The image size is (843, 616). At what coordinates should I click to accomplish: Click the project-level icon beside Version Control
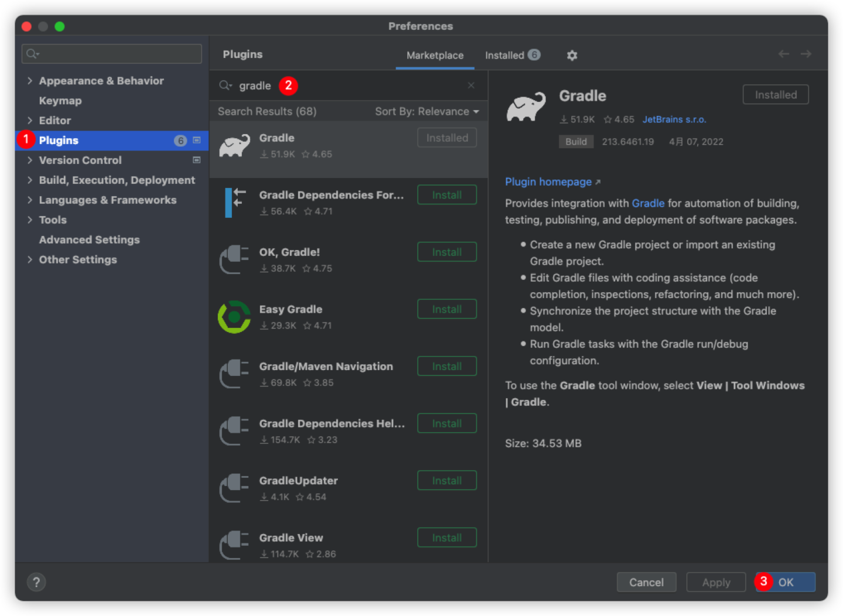tap(197, 160)
